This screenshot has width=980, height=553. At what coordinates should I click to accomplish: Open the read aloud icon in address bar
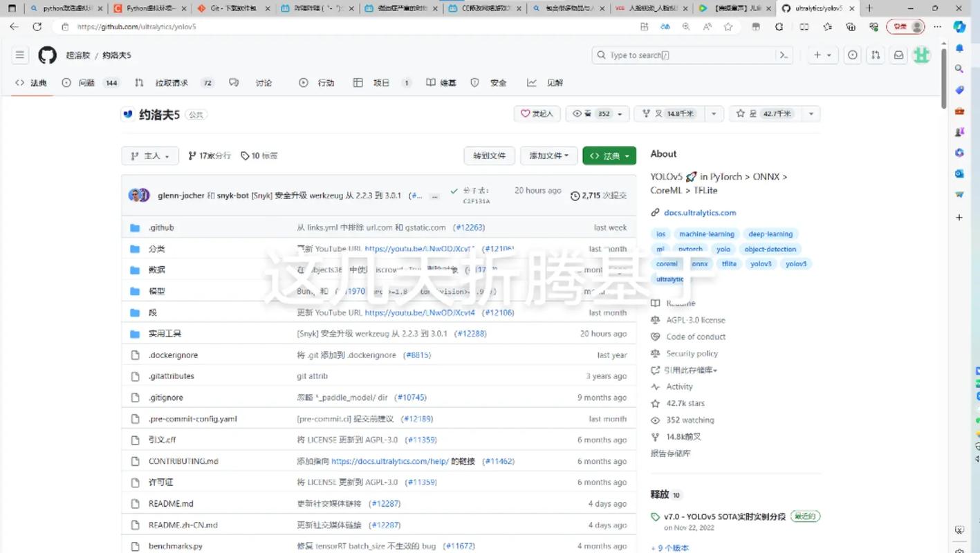tap(707, 26)
